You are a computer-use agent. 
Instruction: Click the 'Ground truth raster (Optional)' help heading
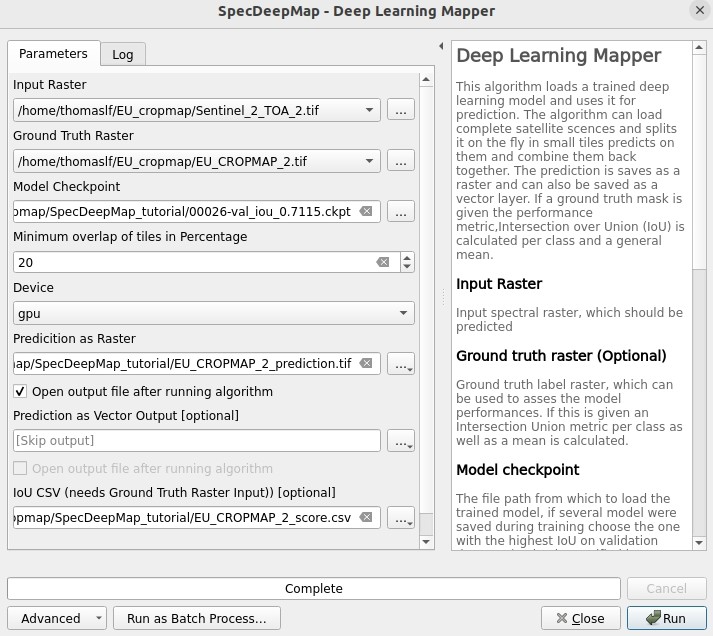click(x=561, y=356)
